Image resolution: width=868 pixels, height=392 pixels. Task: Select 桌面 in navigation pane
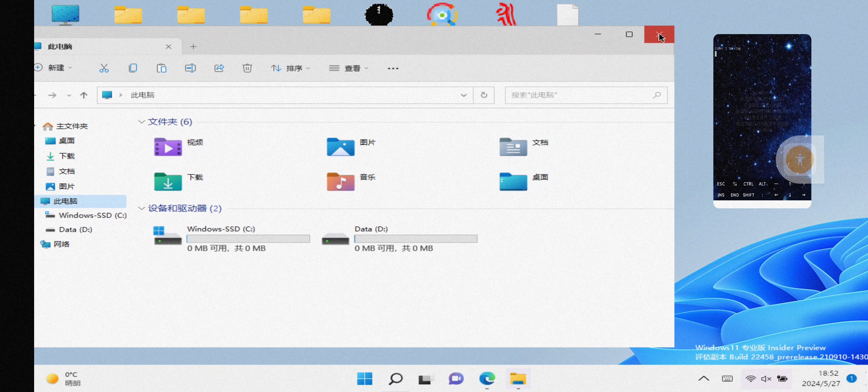click(60, 141)
